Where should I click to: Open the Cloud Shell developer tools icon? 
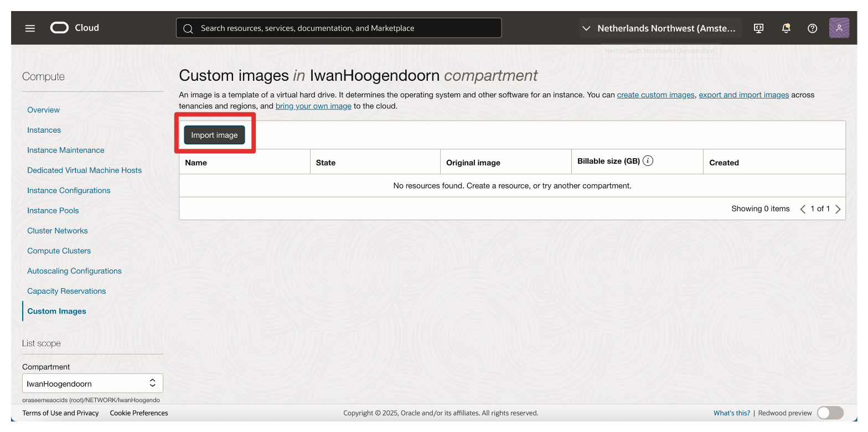coord(759,28)
